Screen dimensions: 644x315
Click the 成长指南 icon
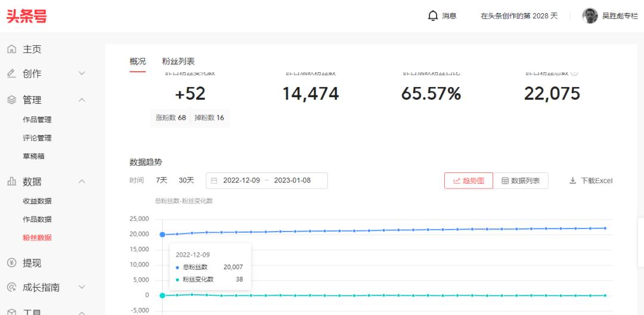pos(12,287)
